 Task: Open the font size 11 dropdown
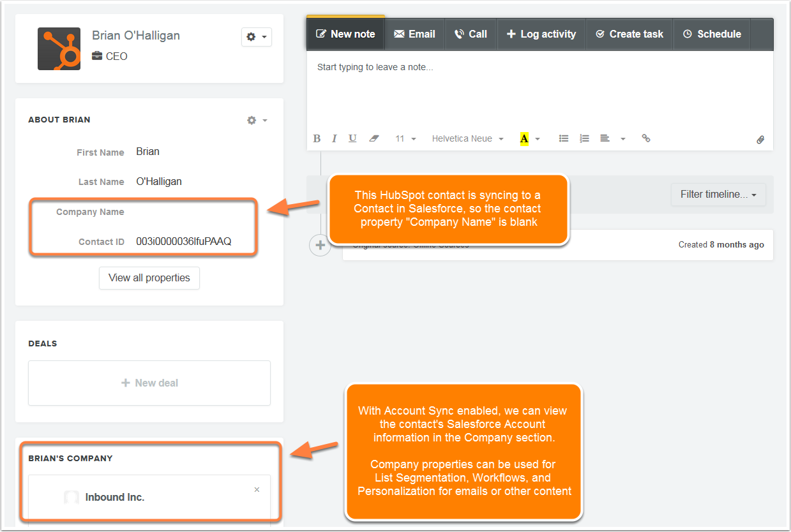[x=405, y=138]
